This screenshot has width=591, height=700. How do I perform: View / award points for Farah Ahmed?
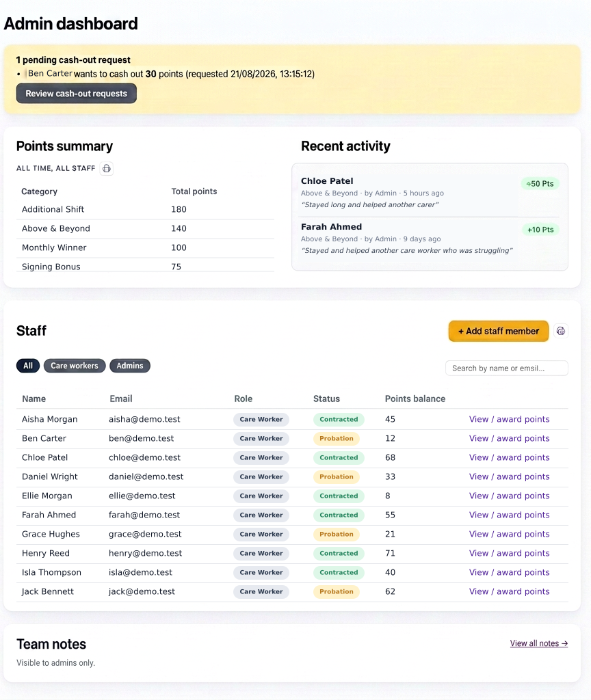point(509,515)
